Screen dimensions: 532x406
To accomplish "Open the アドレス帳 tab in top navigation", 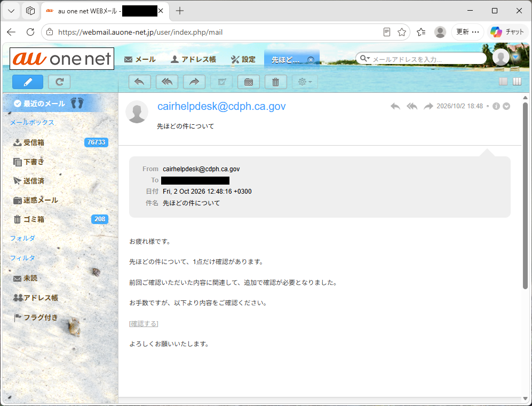I will point(193,59).
